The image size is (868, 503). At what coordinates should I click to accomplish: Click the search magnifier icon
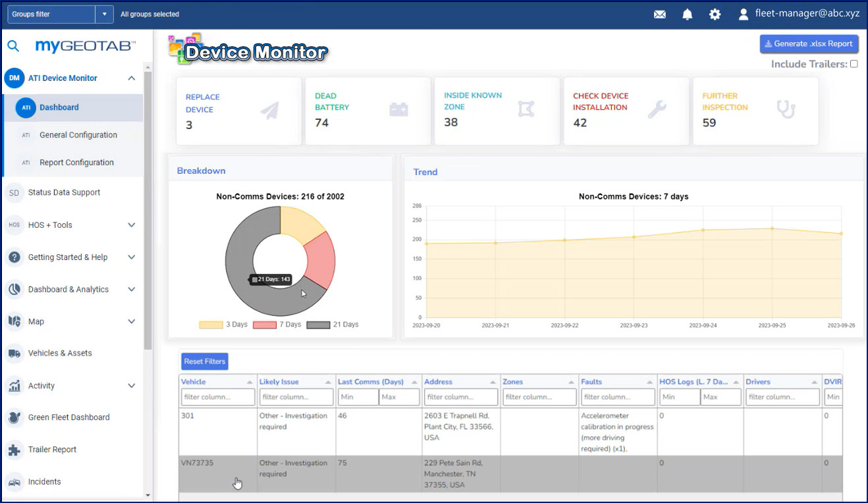13,46
